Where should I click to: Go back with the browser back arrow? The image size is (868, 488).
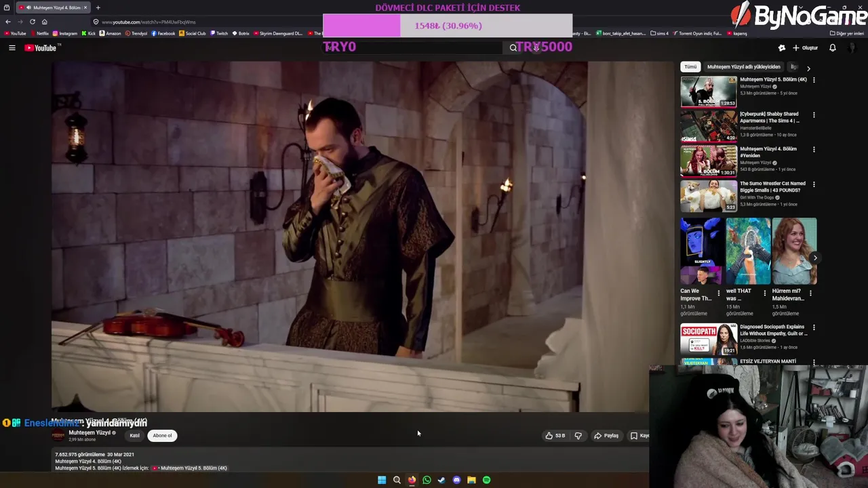[x=8, y=22]
